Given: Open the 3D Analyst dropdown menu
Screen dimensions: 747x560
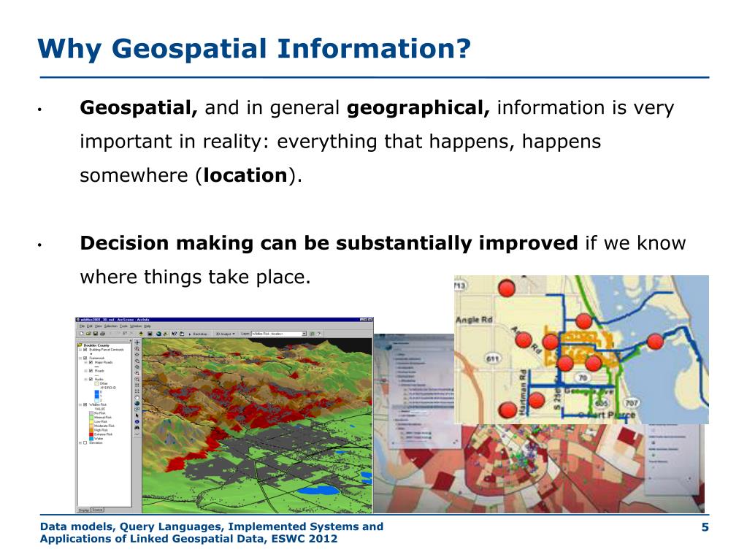Looking at the screenshot, I should click(224, 334).
